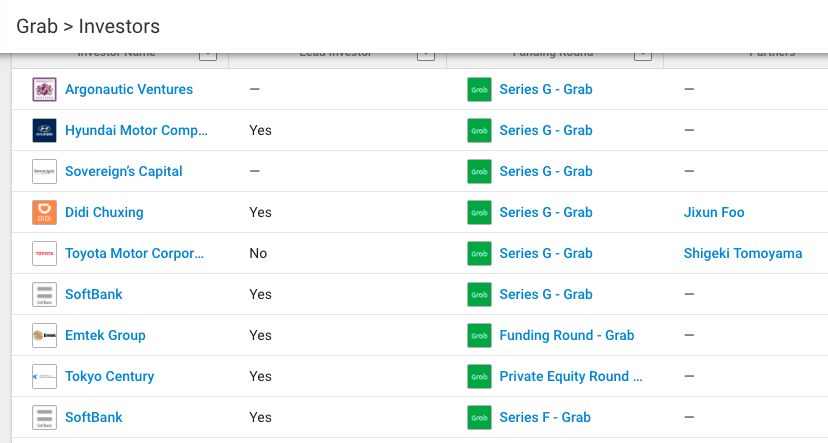Click the SoftBank logo in Series G row
Screen dimensions: 828x443
coord(44,295)
